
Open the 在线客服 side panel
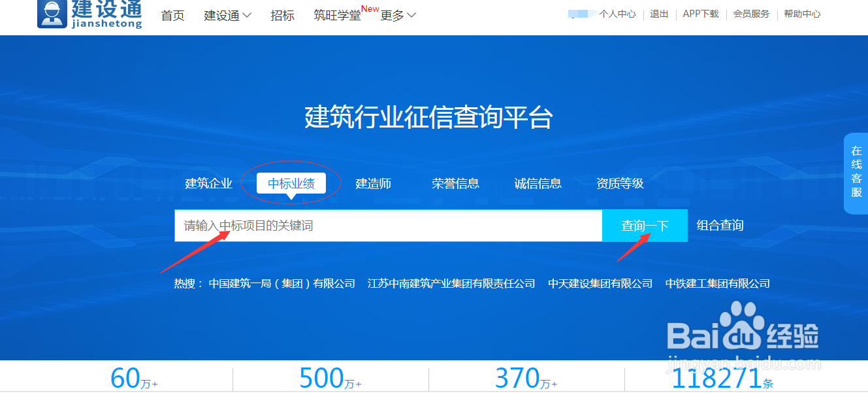click(x=857, y=173)
